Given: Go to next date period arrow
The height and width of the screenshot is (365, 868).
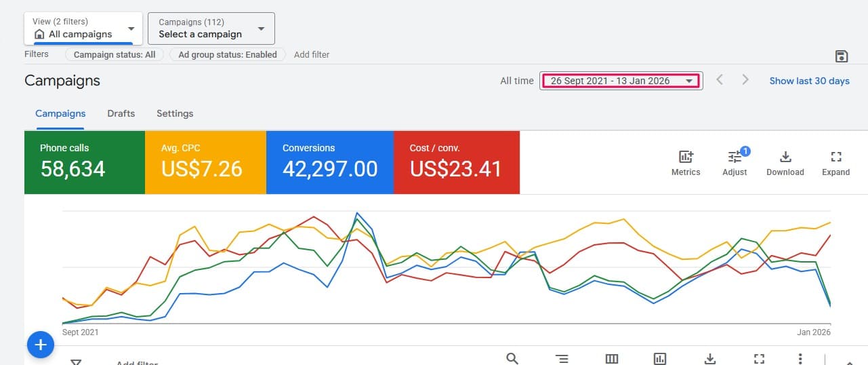Looking at the screenshot, I should (x=745, y=80).
